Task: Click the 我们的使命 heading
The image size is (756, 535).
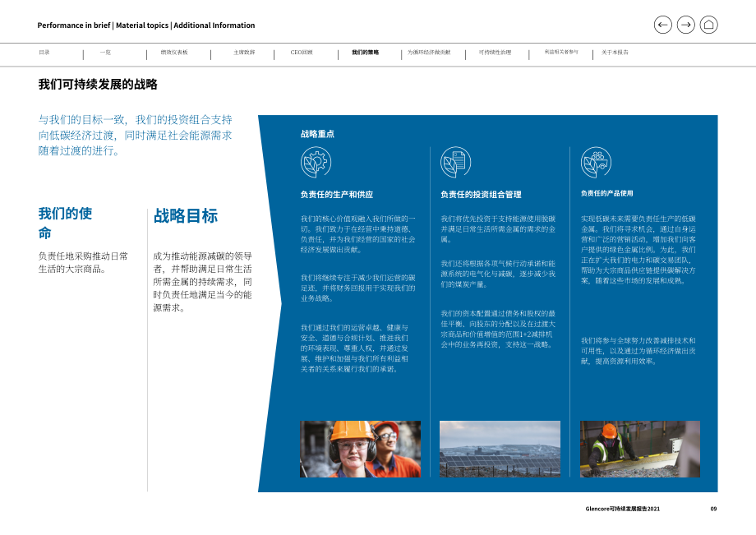Action: pos(65,223)
